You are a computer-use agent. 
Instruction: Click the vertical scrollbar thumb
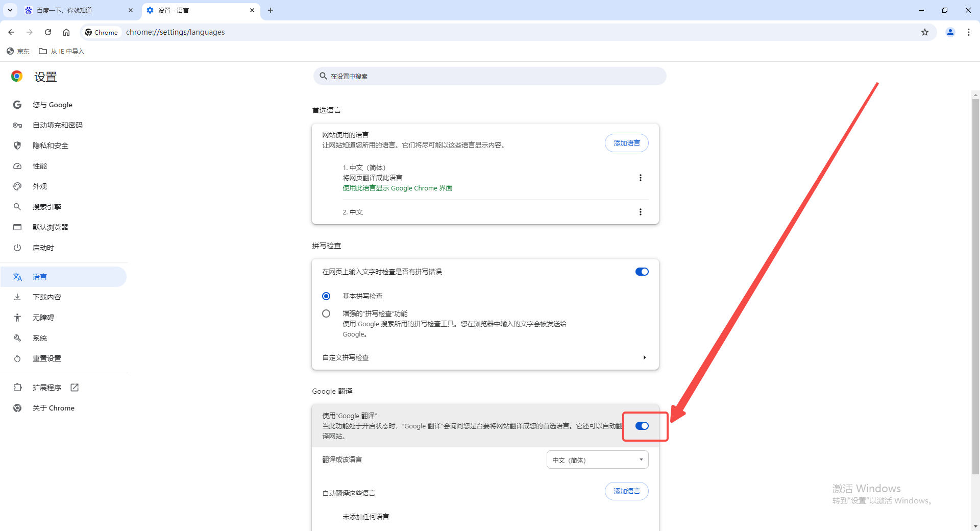point(975,286)
